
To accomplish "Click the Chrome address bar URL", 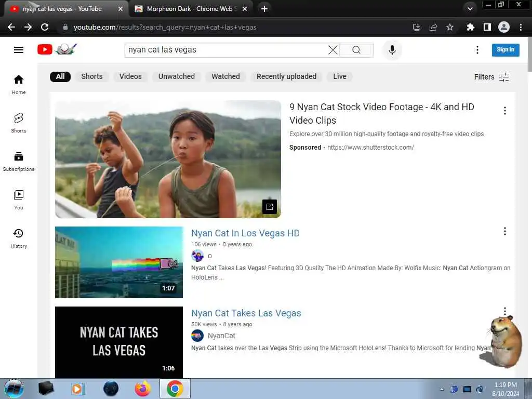I will pos(165,27).
